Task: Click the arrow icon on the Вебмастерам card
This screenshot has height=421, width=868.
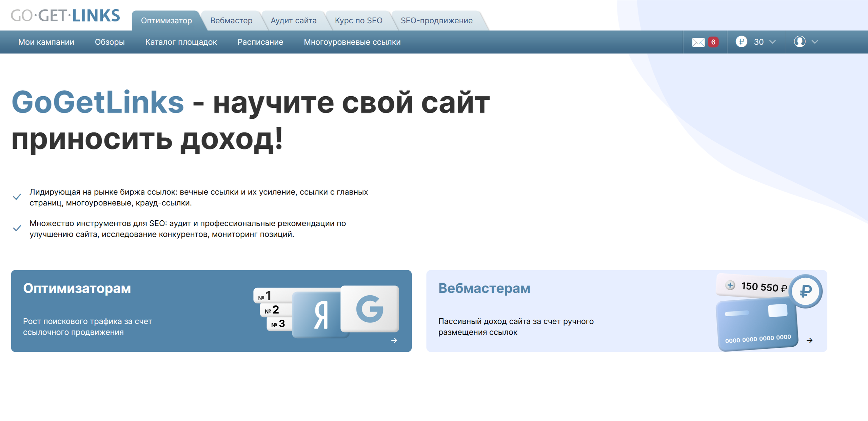Action: [x=810, y=340]
